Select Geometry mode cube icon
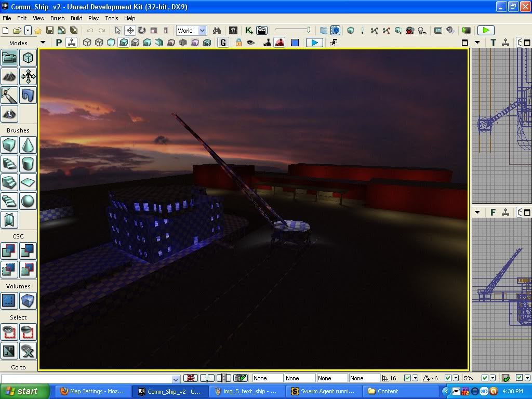The width and height of the screenshot is (532, 399). pyautogui.click(x=28, y=58)
